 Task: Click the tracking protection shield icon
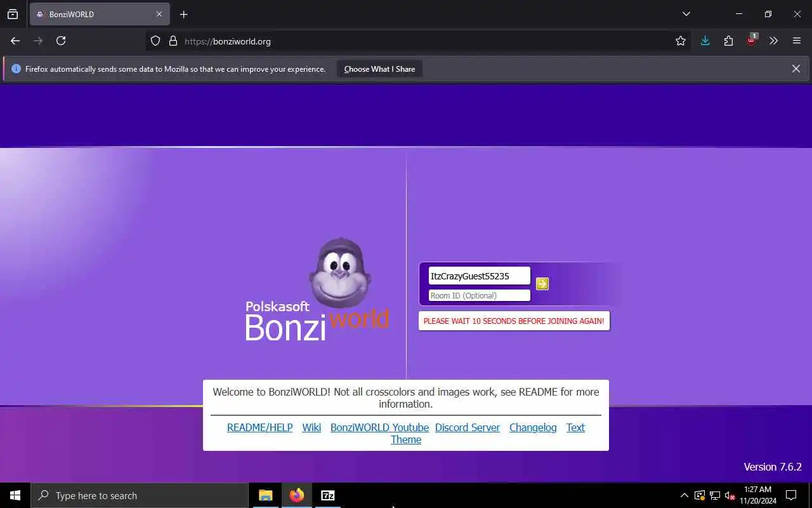(155, 41)
